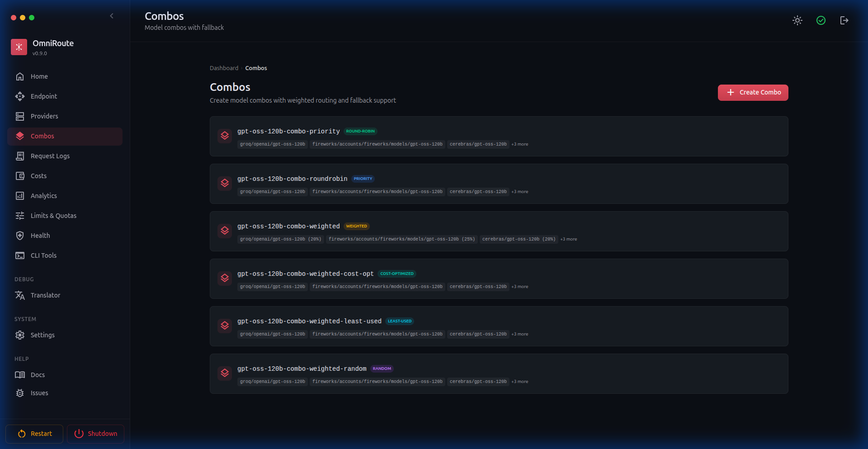Click the Issues bug icon
The height and width of the screenshot is (449, 868).
coord(20,393)
